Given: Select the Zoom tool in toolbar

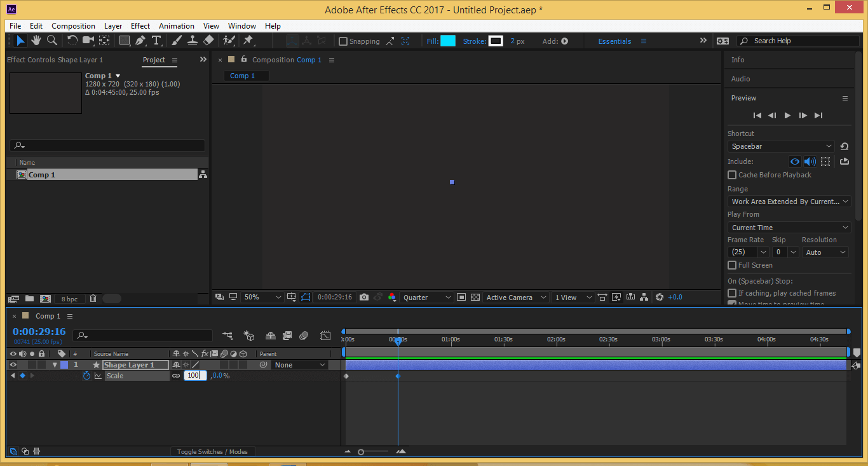Looking at the screenshot, I should tap(52, 41).
